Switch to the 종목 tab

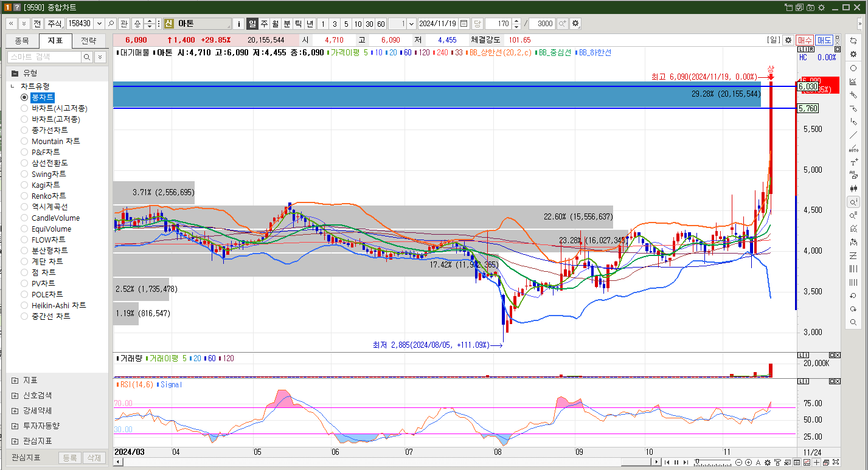point(22,41)
